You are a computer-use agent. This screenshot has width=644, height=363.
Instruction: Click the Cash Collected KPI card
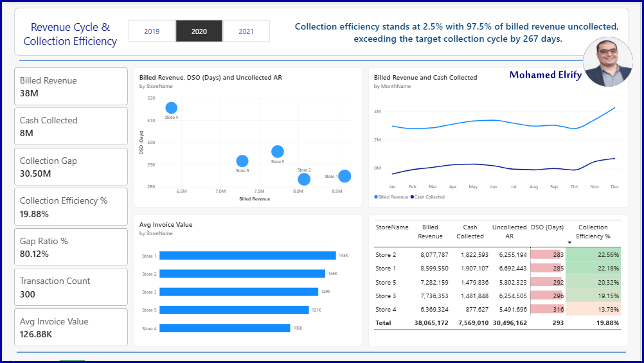[71, 127]
